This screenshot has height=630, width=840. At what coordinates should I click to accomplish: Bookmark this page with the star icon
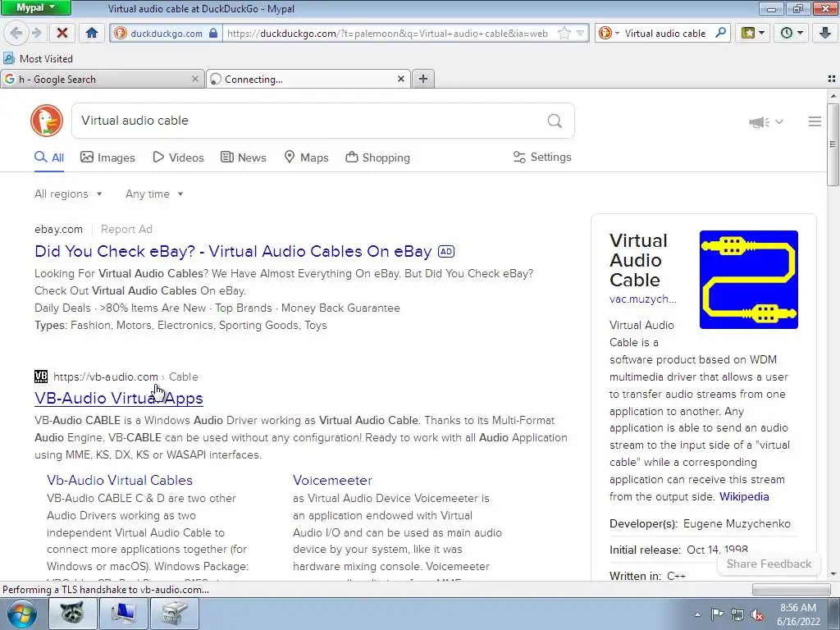(x=564, y=33)
